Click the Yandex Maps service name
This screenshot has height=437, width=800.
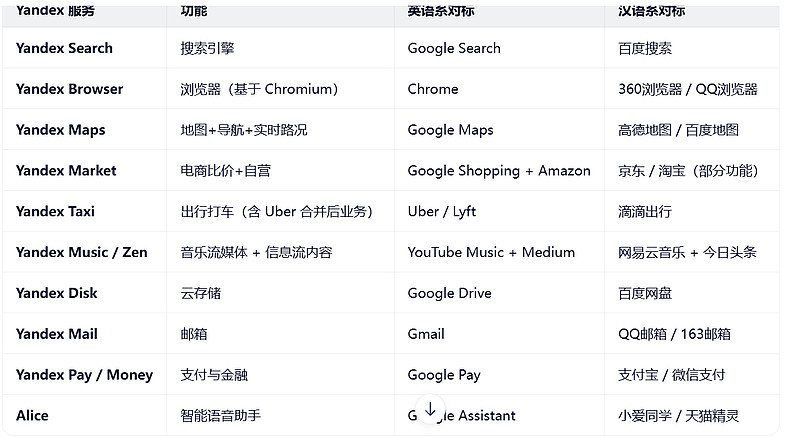click(x=60, y=130)
